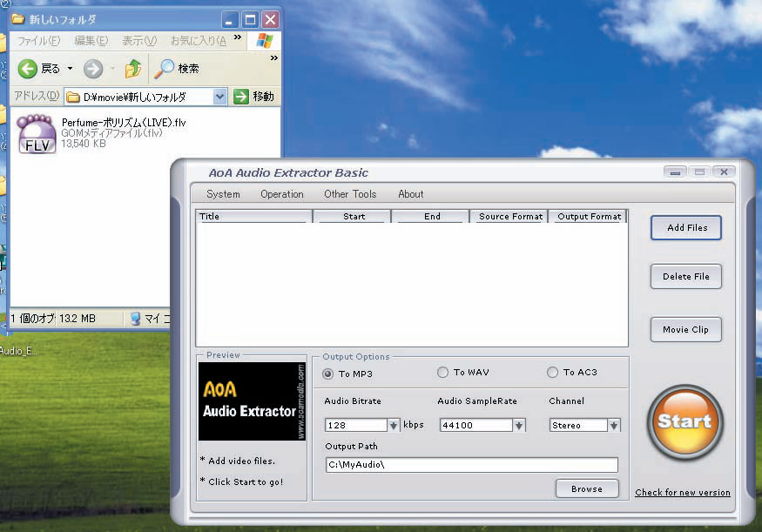Go up one folder level icon
The image size is (762, 532).
pyautogui.click(x=133, y=69)
